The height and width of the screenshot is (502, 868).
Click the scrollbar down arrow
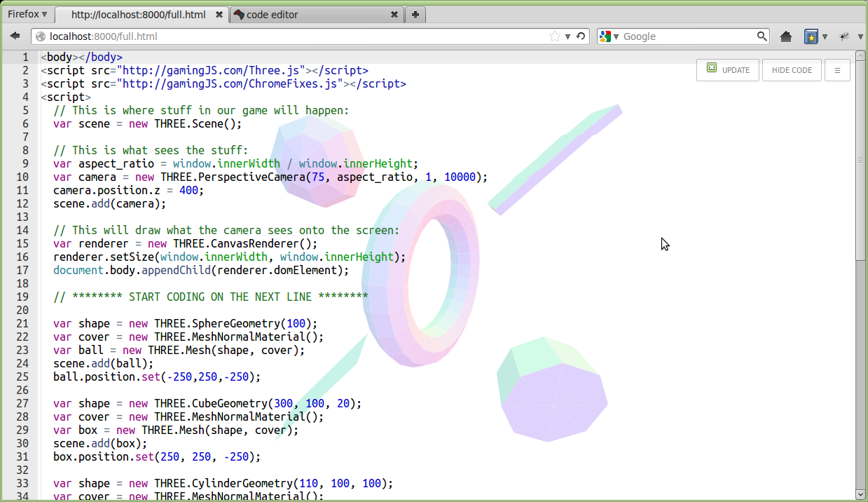tap(861, 494)
